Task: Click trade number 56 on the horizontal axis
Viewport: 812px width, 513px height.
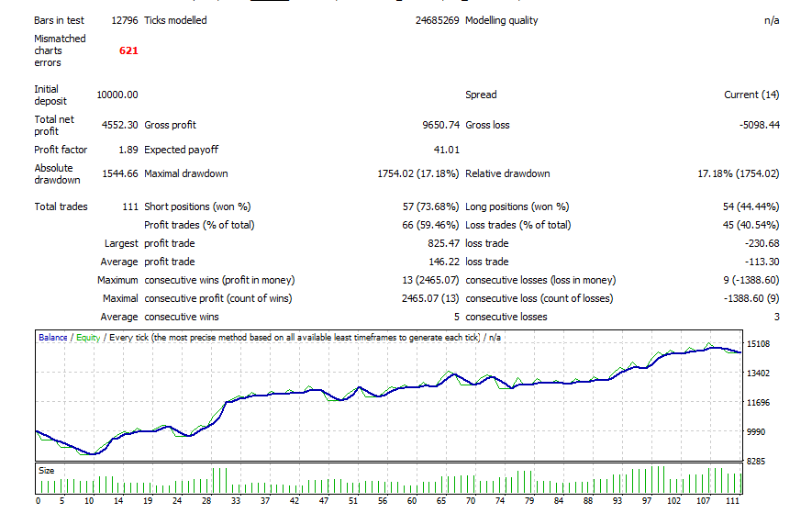Action: [382, 501]
